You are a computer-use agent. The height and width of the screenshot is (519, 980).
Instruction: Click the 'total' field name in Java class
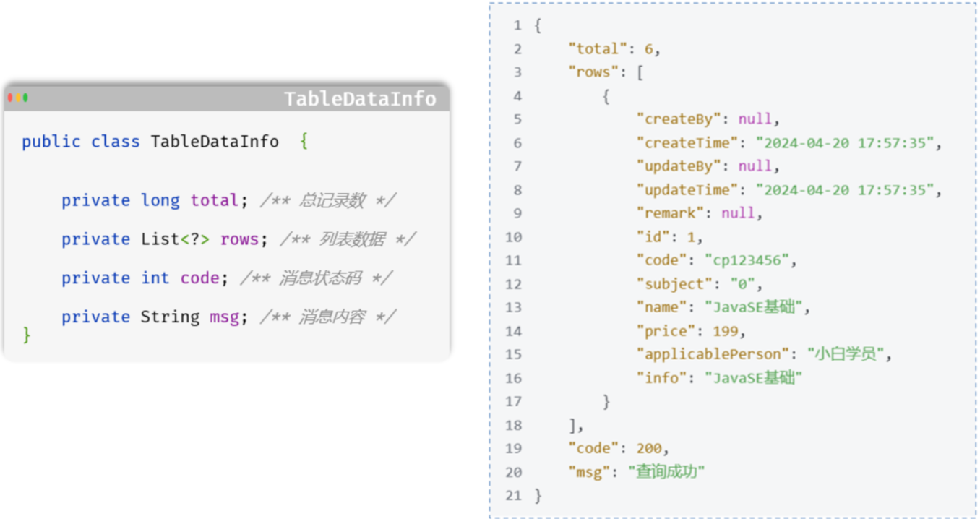tap(214, 200)
